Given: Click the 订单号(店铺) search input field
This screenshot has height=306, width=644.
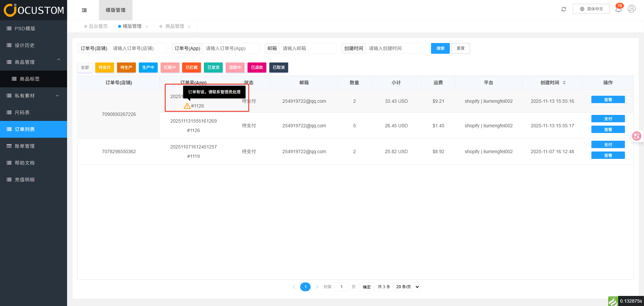Looking at the screenshot, I should 138,48.
